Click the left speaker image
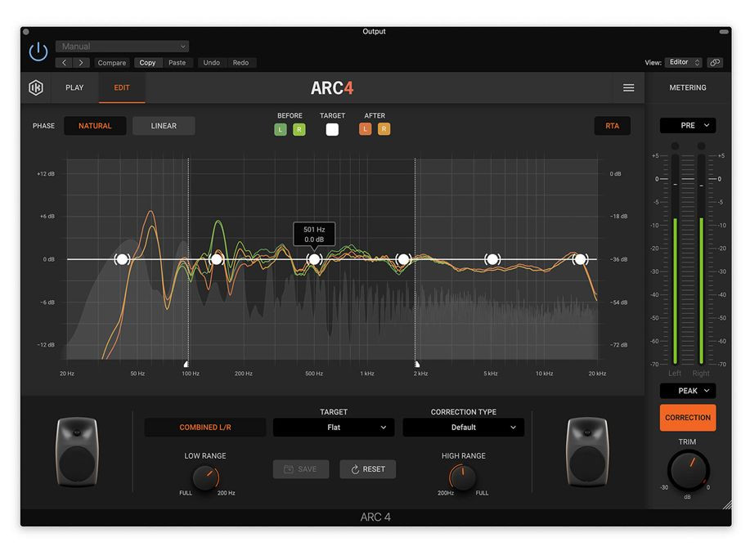750x560 pixels. pyautogui.click(x=76, y=452)
